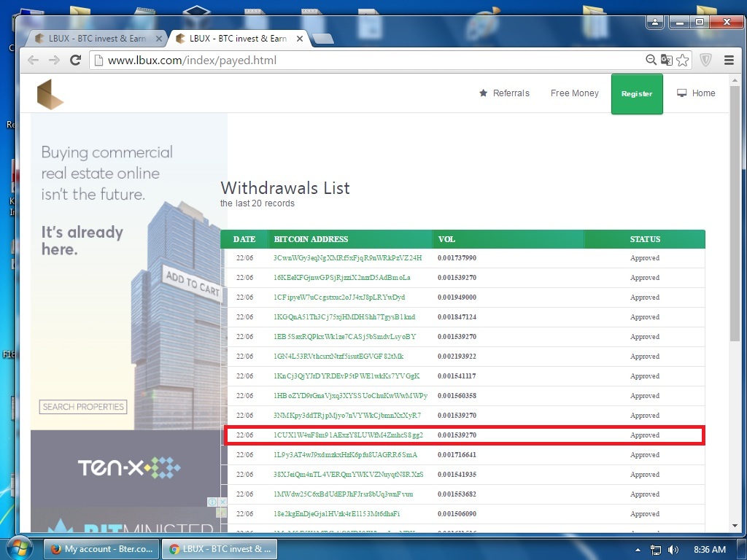
Task: Click the Ten-X advertisement logo
Action: pyautogui.click(x=129, y=467)
